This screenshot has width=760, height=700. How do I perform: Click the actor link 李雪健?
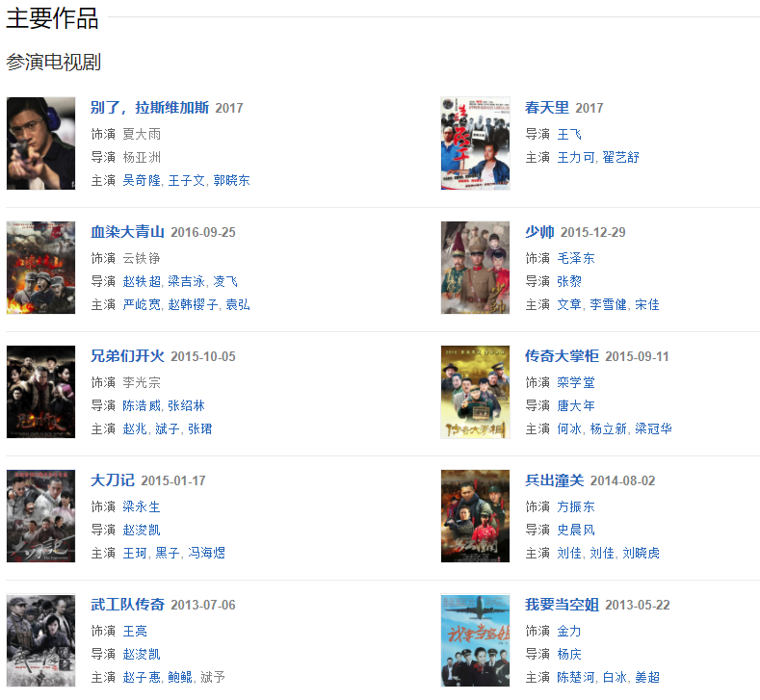point(609,304)
